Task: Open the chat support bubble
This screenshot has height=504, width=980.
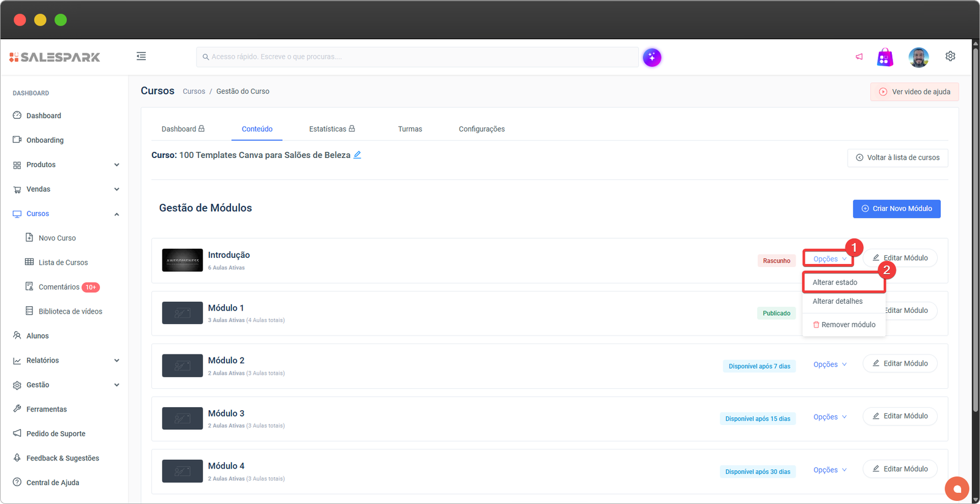Action: tap(957, 489)
